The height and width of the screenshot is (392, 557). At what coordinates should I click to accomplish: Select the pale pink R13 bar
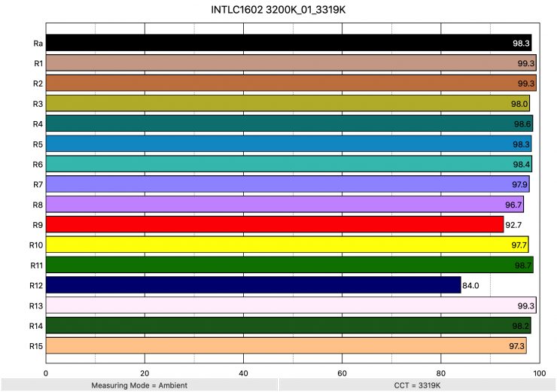(x=291, y=305)
